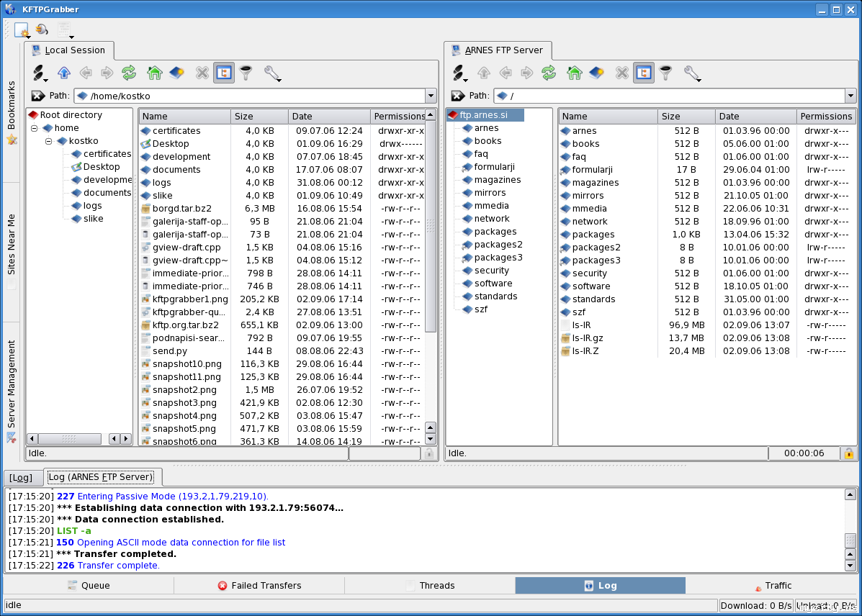This screenshot has height=616, width=862.
Task: Click the local tree's horizontal scrollbar
Action: pos(69,439)
